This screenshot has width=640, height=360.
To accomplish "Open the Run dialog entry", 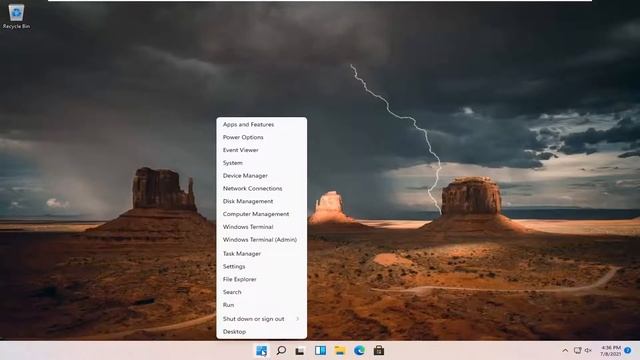I will (x=262, y=305).
